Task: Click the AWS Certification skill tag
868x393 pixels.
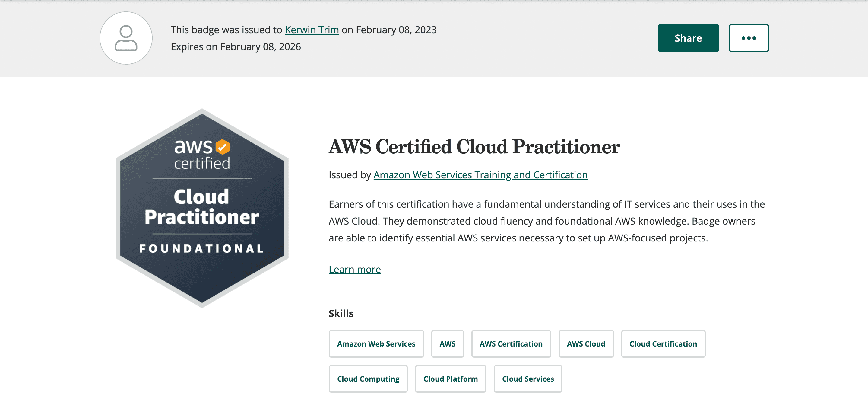Action: (x=511, y=344)
